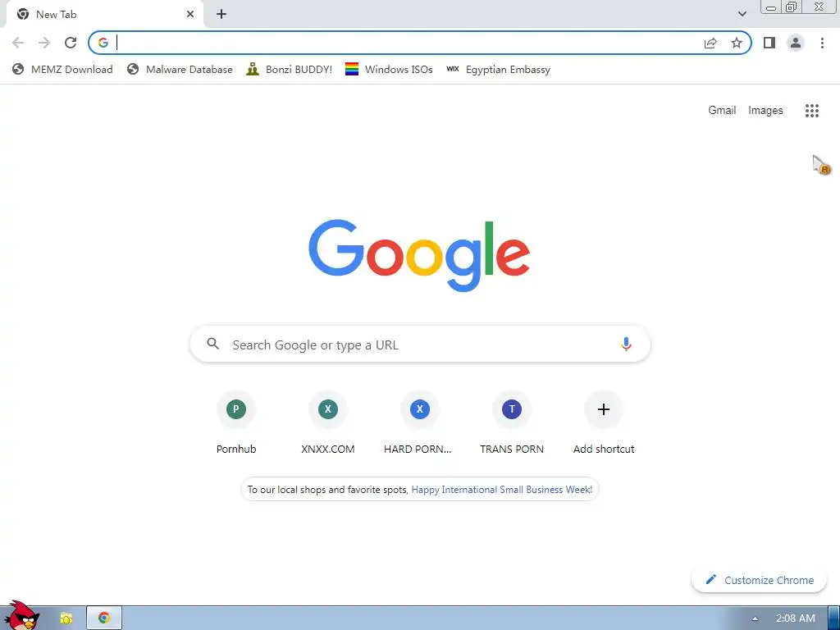The image size is (840, 630).
Task: Click the forward navigation arrow
Action: pos(44,43)
